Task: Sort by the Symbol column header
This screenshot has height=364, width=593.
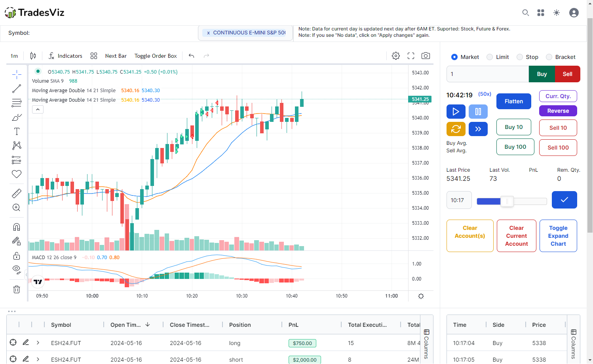Action: click(x=61, y=325)
